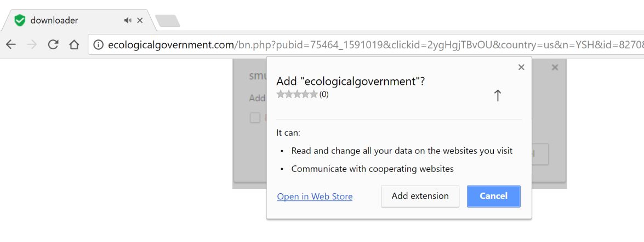Viewport: 644px width, 242px height.
Task: Open in Web Store link
Action: click(315, 197)
